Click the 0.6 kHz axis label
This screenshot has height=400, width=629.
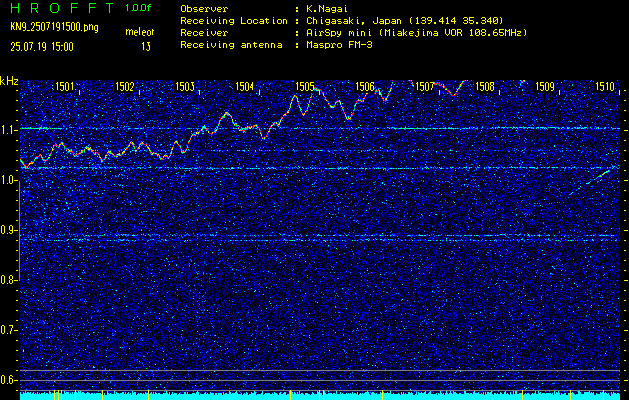coord(8,380)
